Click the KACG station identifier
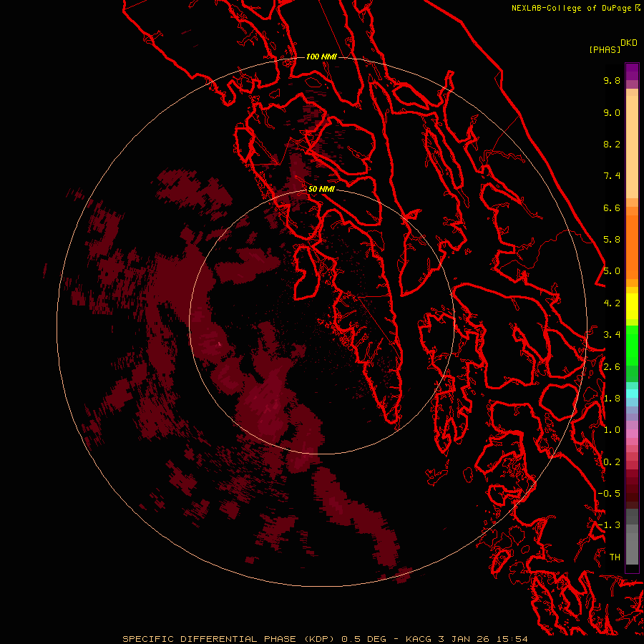Viewport: 644px width, 644px height. (419, 639)
